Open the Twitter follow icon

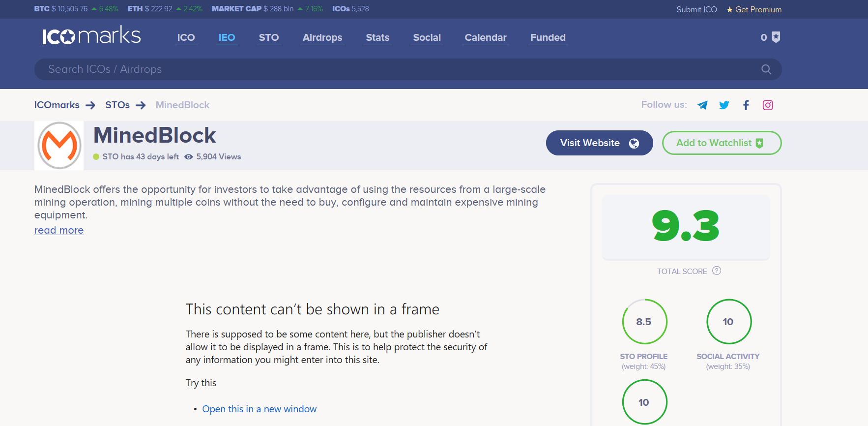(x=724, y=105)
